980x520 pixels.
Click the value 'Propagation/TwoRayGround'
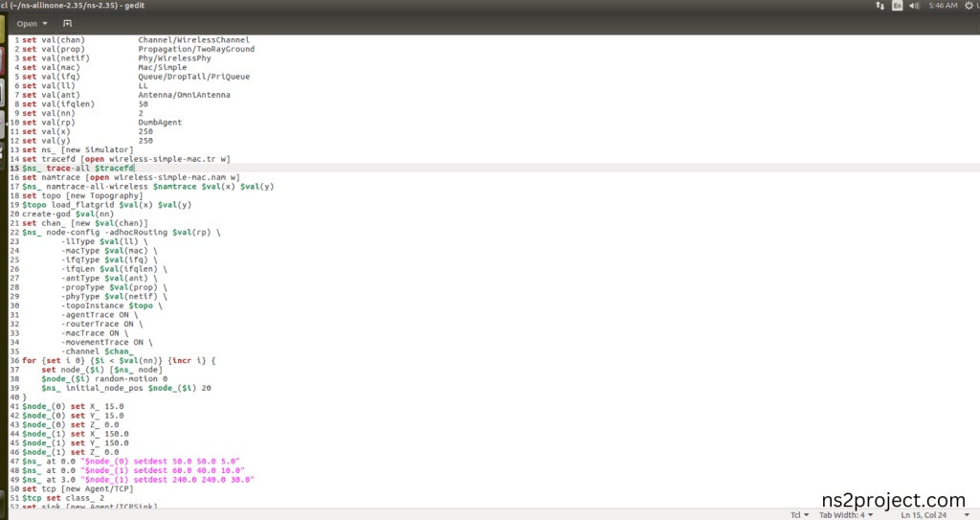pyautogui.click(x=196, y=49)
